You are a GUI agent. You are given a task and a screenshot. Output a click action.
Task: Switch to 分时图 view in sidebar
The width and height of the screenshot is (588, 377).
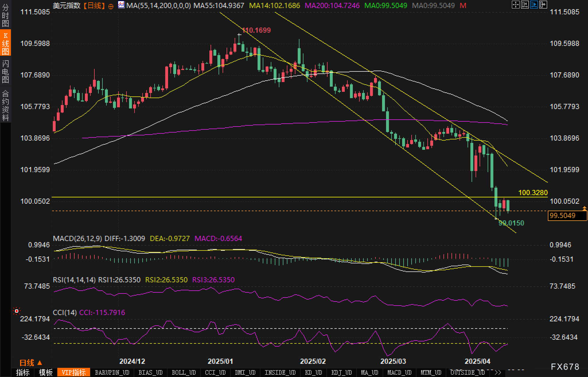tap(5, 15)
